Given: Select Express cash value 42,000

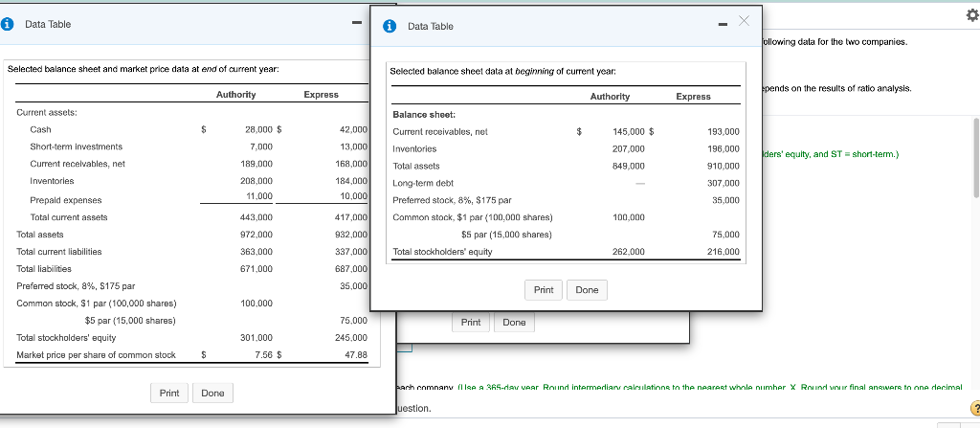Looking at the screenshot, I should click(353, 129).
